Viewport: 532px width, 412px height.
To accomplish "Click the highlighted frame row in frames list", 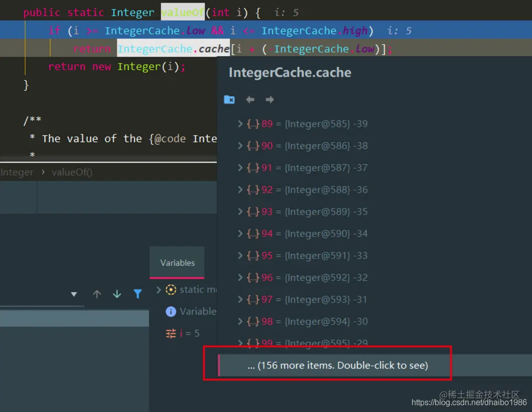I will tap(74, 318).
